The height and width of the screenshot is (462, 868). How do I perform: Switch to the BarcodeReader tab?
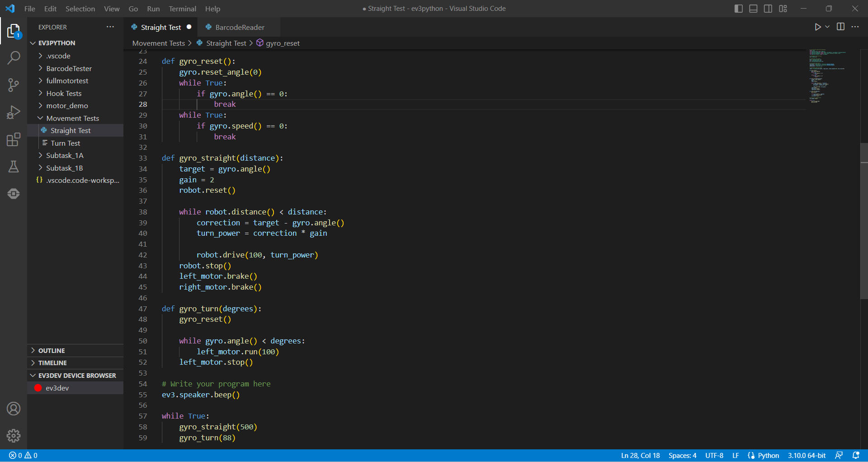click(x=240, y=27)
